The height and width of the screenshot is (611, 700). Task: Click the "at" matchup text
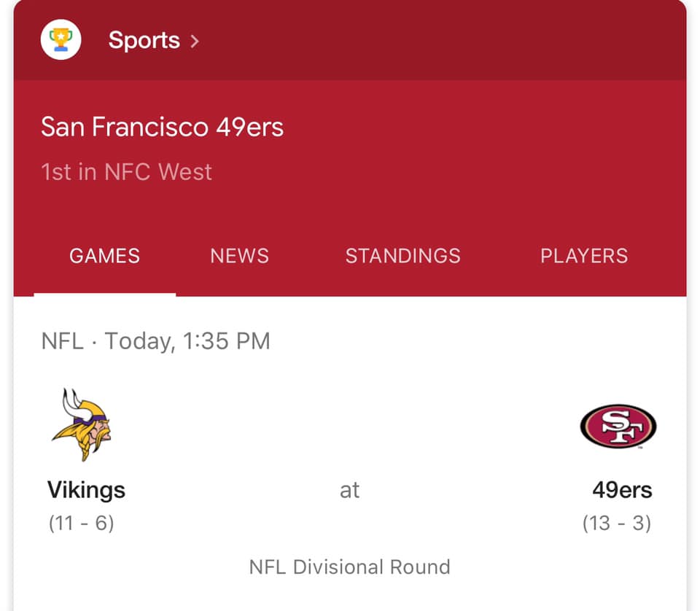(x=349, y=491)
